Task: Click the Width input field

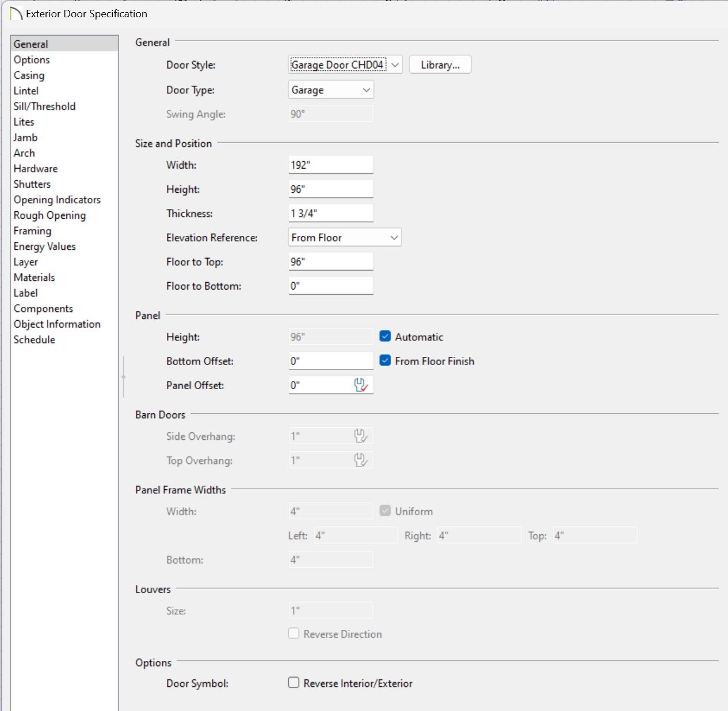Action: (x=330, y=165)
